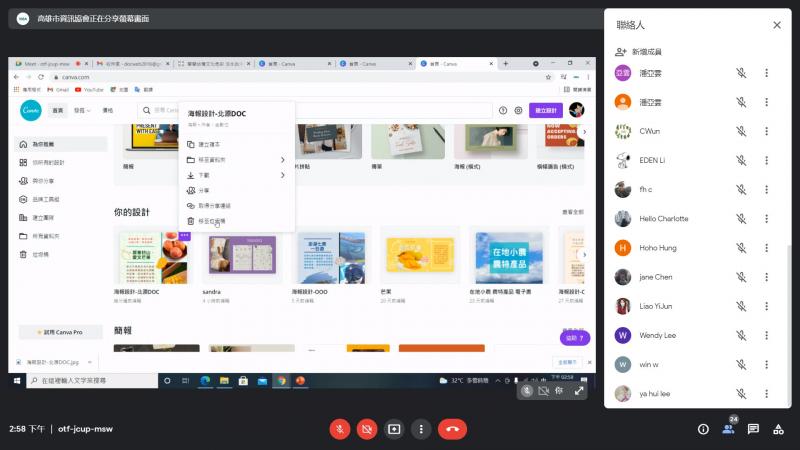Click mute icon beside CWun
The image size is (800, 450).
click(741, 131)
